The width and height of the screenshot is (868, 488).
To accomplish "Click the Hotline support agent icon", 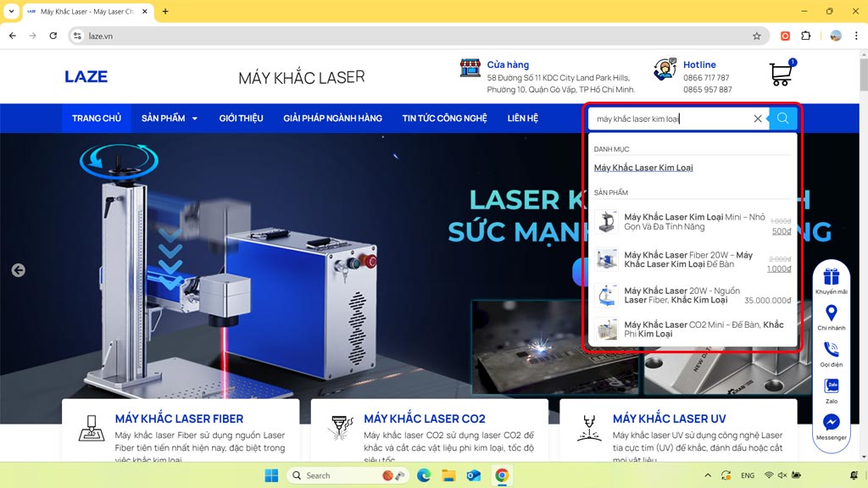I will (665, 69).
